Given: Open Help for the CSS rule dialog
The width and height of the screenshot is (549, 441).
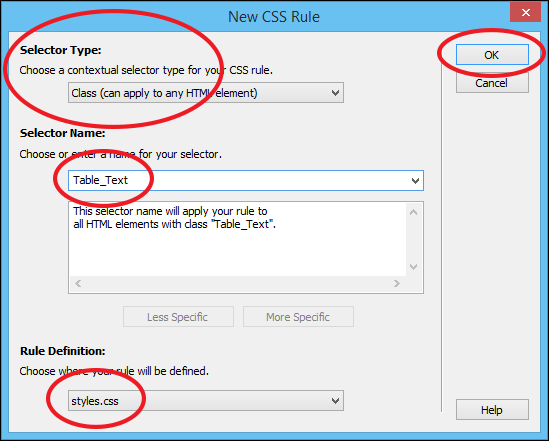Looking at the screenshot, I should (492, 410).
